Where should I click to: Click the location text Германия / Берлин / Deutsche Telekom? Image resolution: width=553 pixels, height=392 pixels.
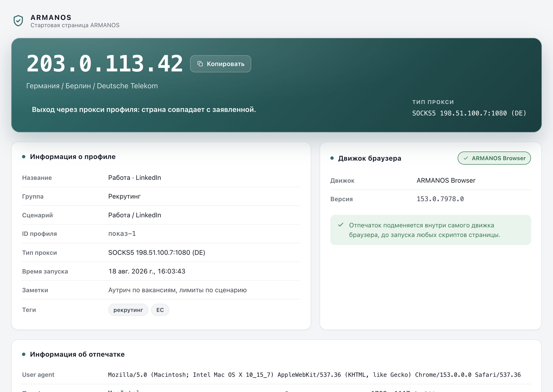pyautogui.click(x=92, y=86)
